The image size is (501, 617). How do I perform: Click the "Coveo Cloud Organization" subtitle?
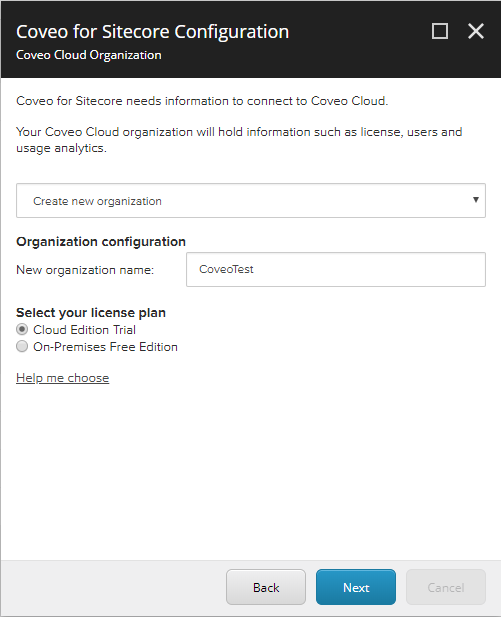click(x=89, y=55)
